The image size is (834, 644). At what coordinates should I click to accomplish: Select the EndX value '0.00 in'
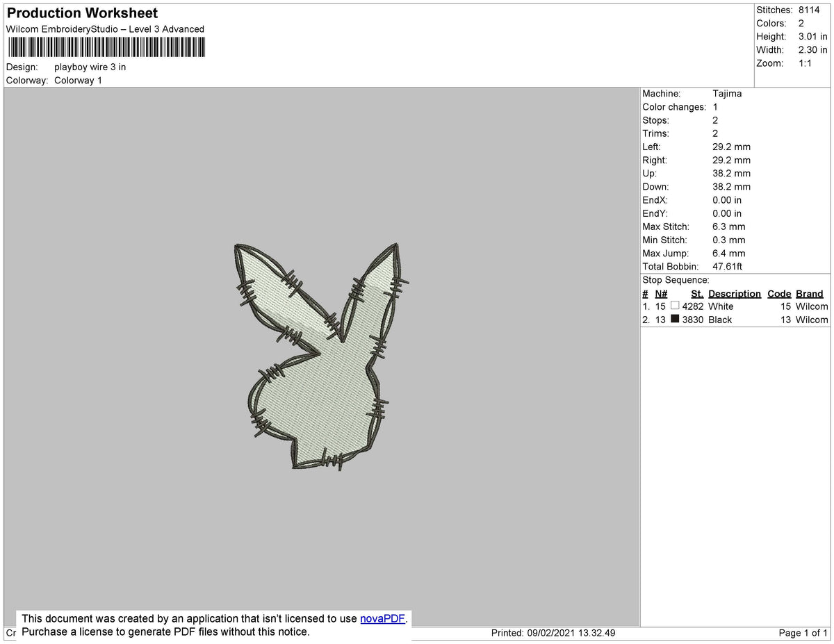click(727, 200)
